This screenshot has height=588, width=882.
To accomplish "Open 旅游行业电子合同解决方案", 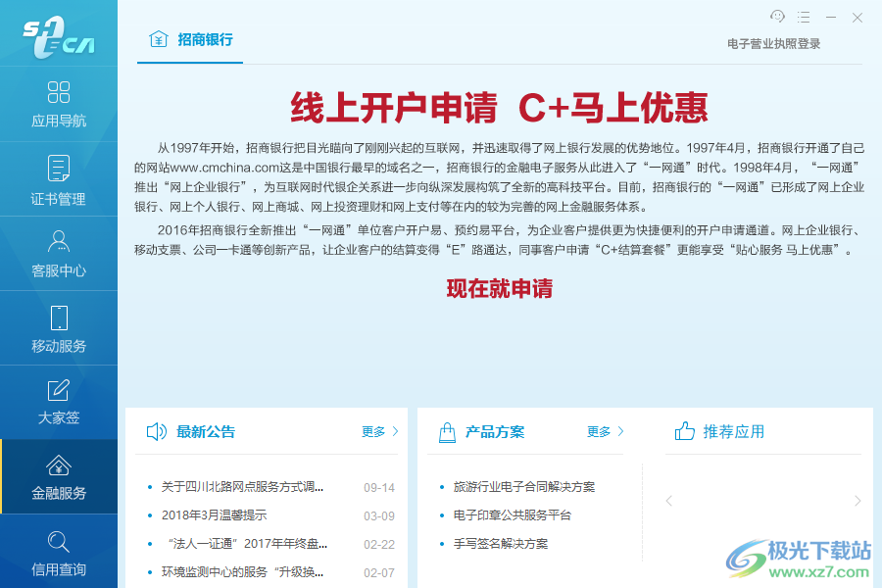I will click(524, 487).
